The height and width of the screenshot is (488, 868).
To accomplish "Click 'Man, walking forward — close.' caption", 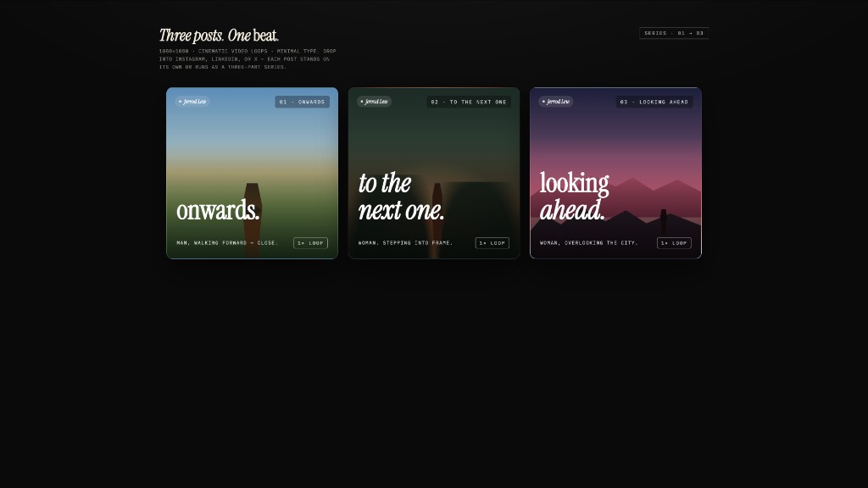I will pos(227,243).
